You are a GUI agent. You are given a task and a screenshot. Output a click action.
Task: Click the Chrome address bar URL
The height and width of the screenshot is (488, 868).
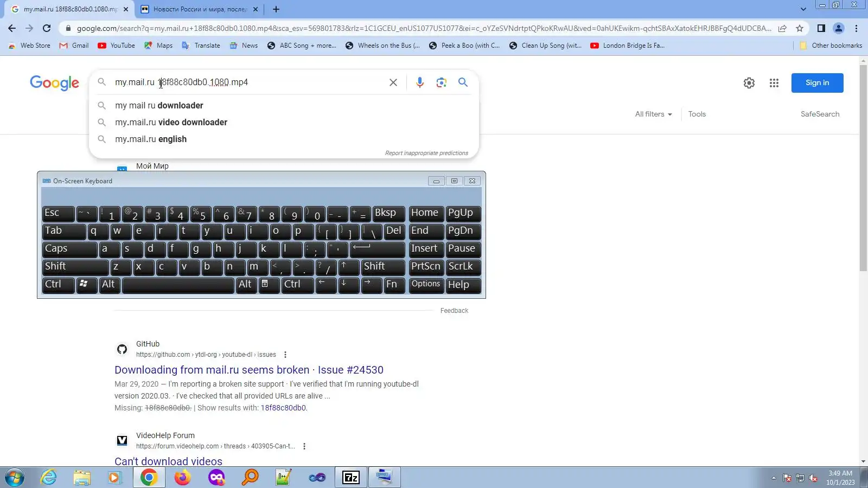coord(423,28)
